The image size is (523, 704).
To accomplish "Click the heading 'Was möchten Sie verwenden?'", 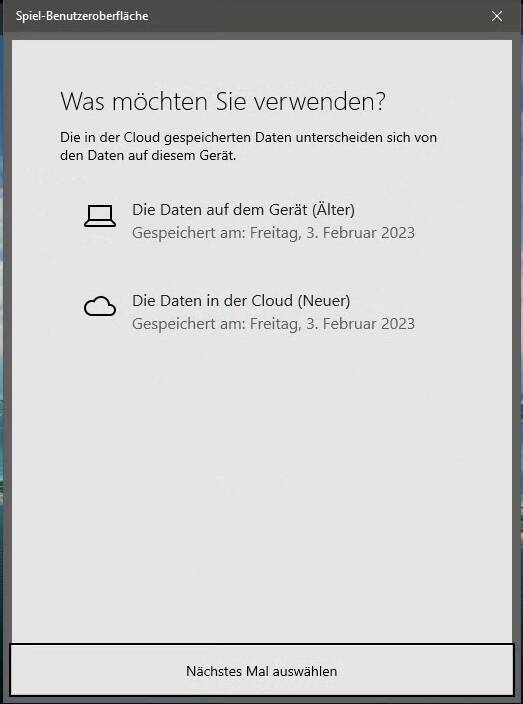I will coord(223,101).
